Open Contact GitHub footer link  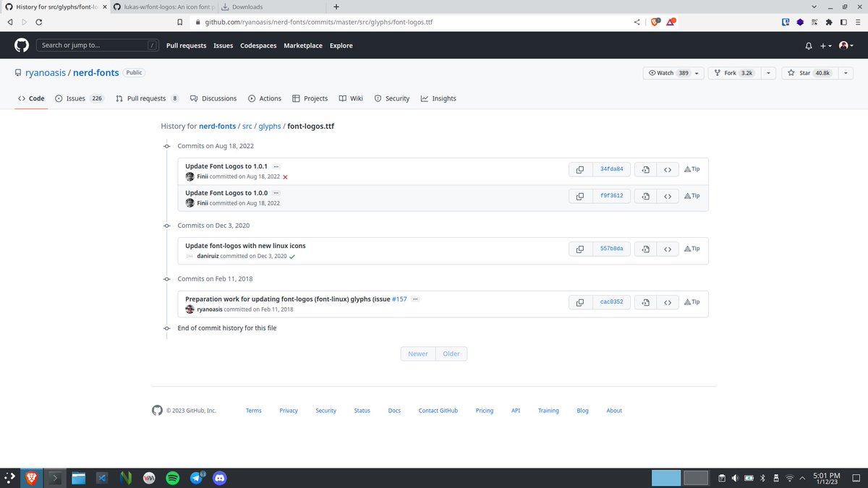438,411
